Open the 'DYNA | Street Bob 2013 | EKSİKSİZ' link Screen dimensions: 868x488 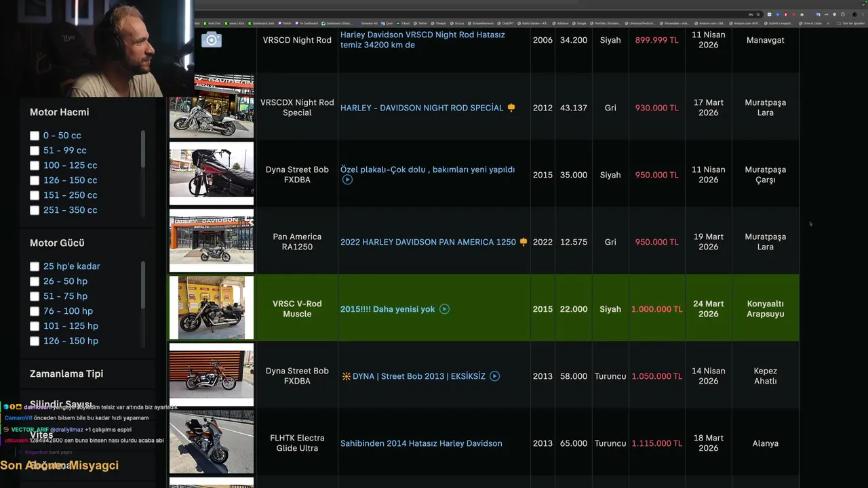click(x=419, y=376)
